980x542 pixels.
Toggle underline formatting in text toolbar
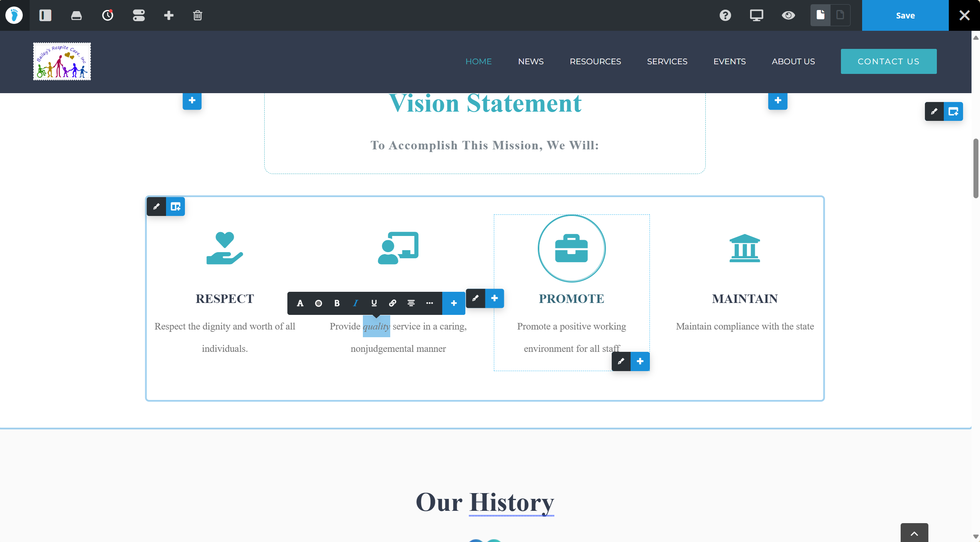[374, 303]
